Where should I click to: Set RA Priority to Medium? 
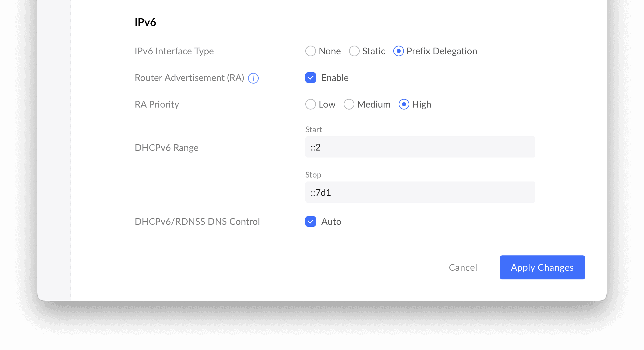pyautogui.click(x=349, y=104)
